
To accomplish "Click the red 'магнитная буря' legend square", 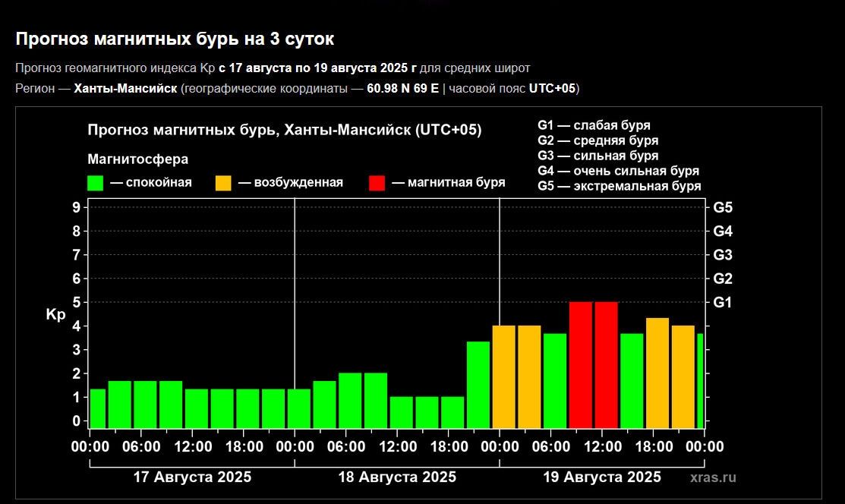I will 377,183.
